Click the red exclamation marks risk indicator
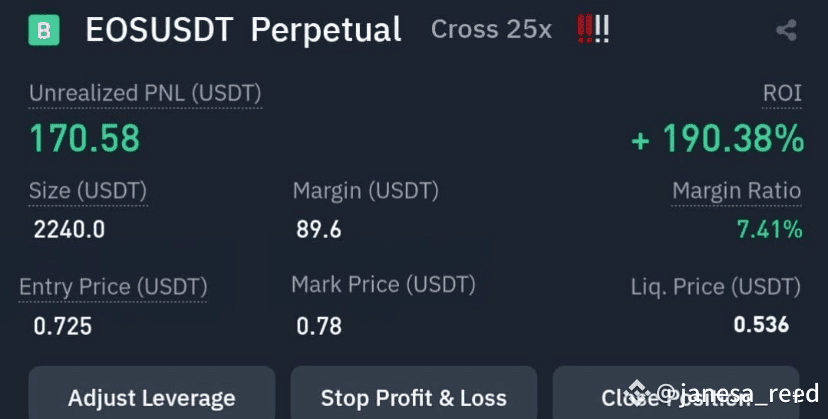Screen dimensions: 828x419 pos(593,29)
